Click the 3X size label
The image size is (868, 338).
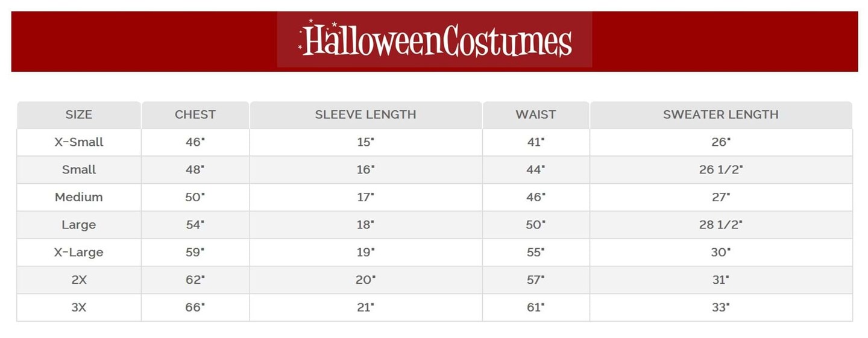tap(79, 307)
